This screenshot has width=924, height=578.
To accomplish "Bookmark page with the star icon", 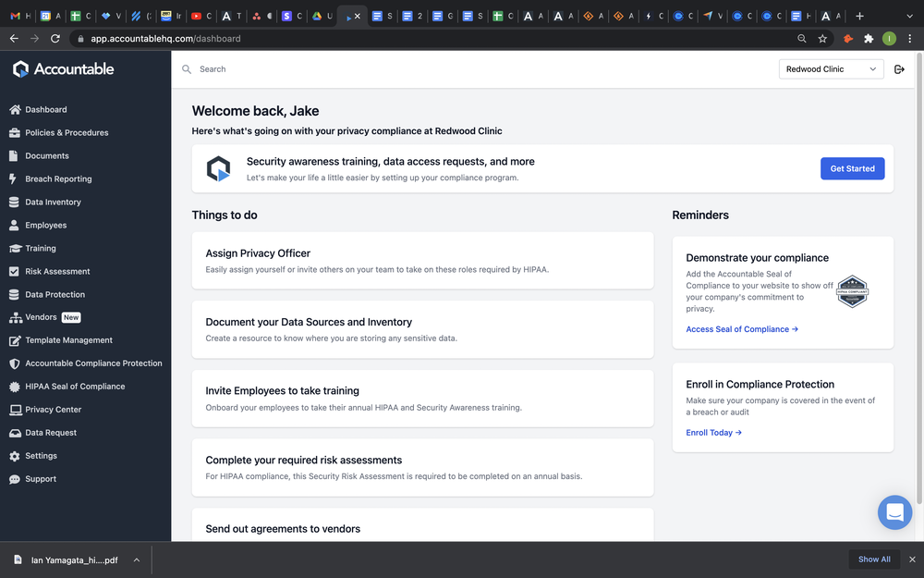I will click(x=822, y=38).
